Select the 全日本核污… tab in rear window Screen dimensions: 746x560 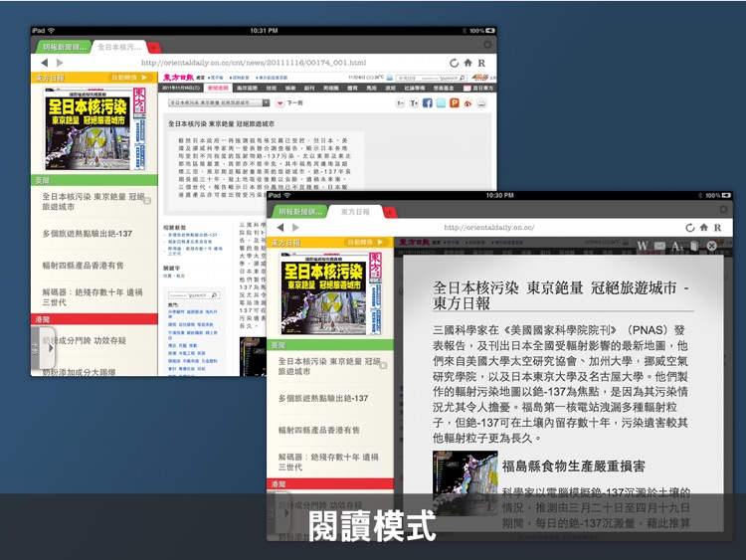119,47
